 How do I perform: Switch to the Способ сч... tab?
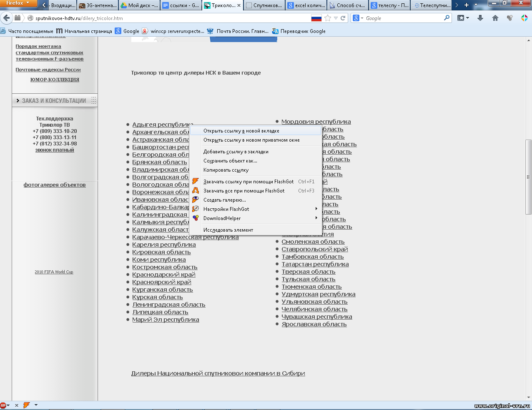click(x=348, y=5)
